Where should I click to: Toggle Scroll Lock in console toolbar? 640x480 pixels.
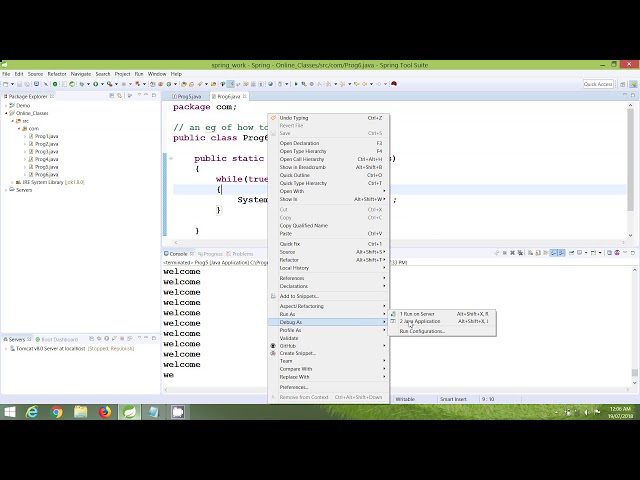tap(538, 253)
